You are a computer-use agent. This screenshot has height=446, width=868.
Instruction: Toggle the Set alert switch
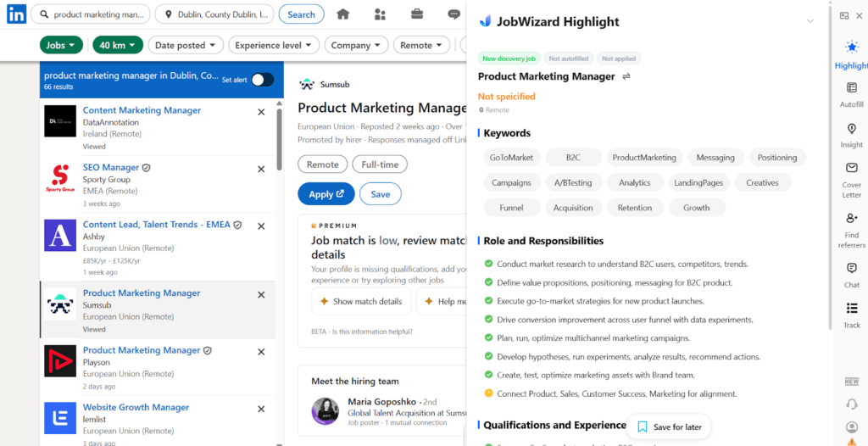pos(262,80)
